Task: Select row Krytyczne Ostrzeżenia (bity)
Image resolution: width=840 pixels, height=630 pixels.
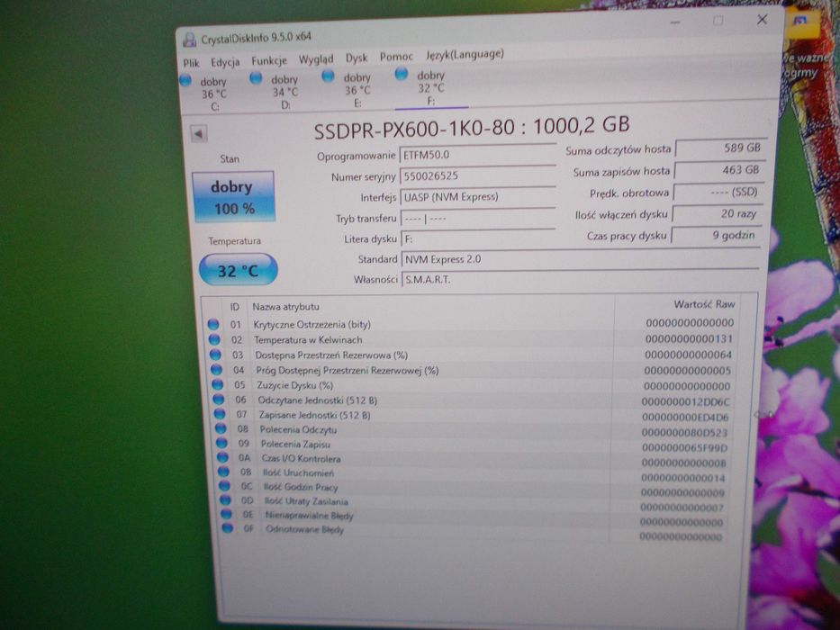Action: click(472, 324)
